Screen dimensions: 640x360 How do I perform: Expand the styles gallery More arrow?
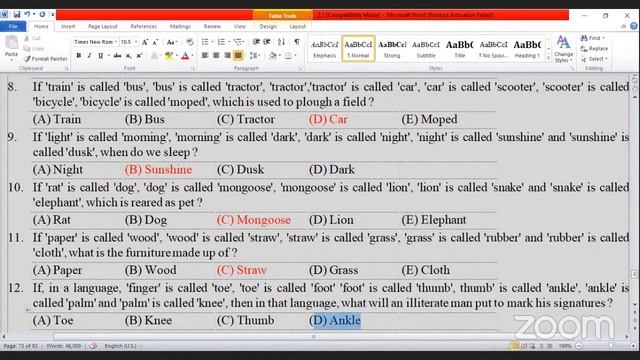click(x=549, y=58)
